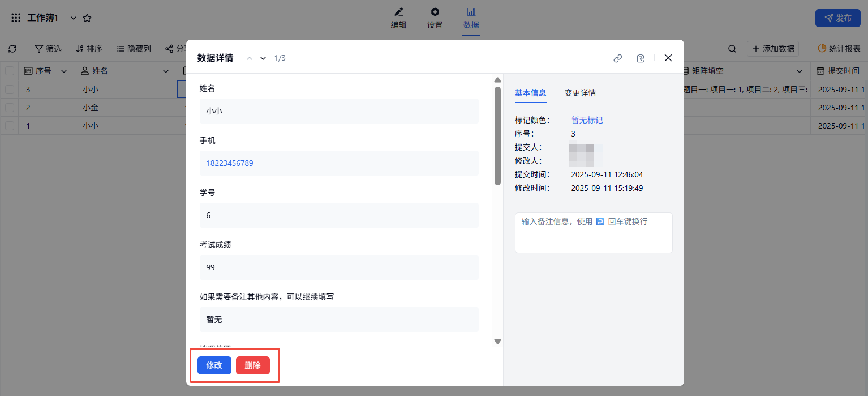Go to the 设置 settings tab
The width and height of the screenshot is (868, 396).
pos(435,18)
